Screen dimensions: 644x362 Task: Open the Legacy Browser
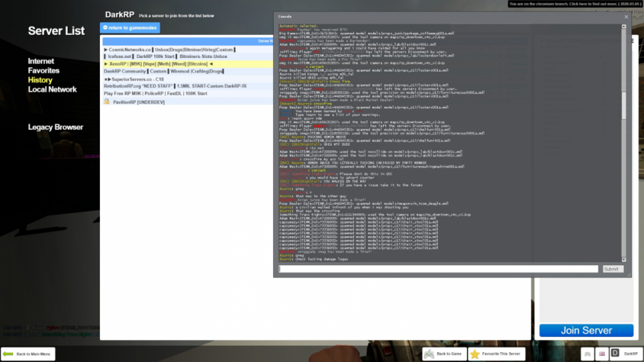[x=55, y=128]
